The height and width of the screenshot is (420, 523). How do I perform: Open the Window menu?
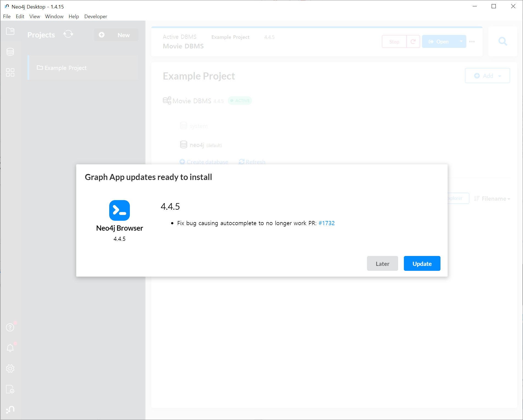(x=54, y=17)
